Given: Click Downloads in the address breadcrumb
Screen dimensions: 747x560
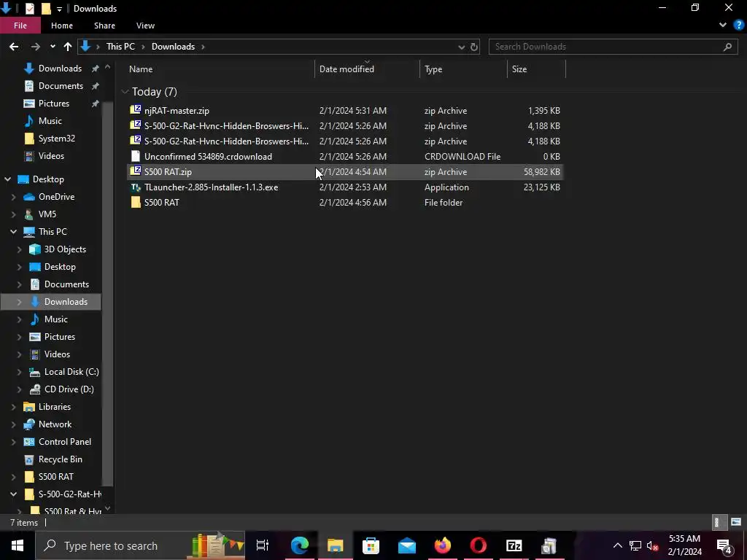Looking at the screenshot, I should coord(173,47).
